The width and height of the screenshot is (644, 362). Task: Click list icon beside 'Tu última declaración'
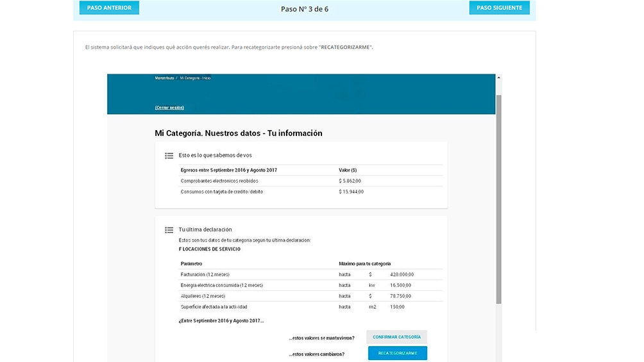pyautogui.click(x=169, y=230)
